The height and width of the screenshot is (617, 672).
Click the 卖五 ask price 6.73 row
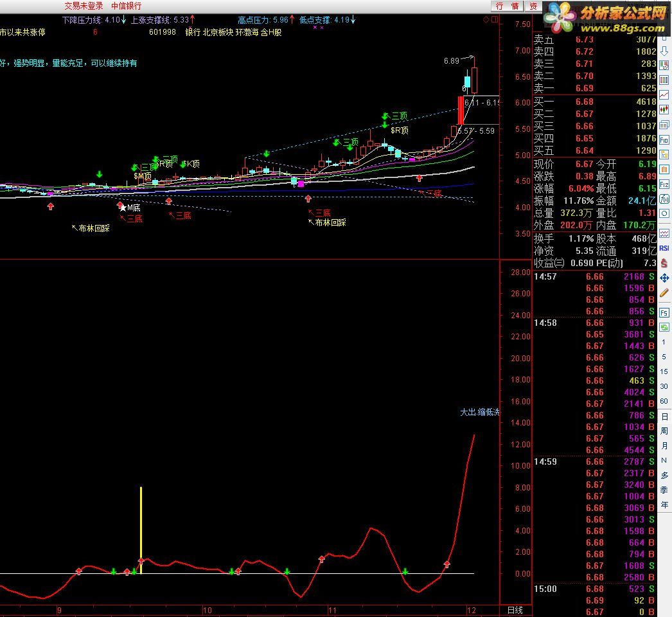[595, 39]
